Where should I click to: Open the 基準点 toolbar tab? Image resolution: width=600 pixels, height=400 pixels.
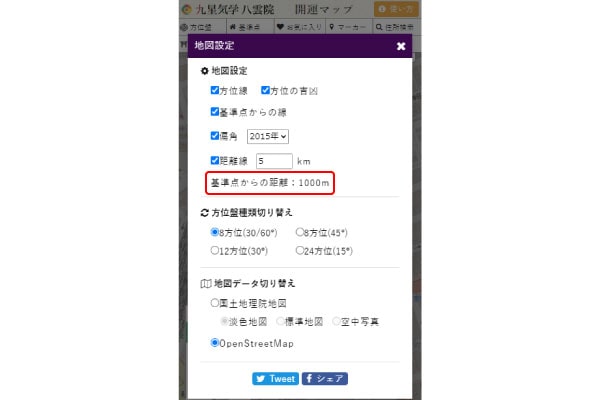click(x=250, y=27)
